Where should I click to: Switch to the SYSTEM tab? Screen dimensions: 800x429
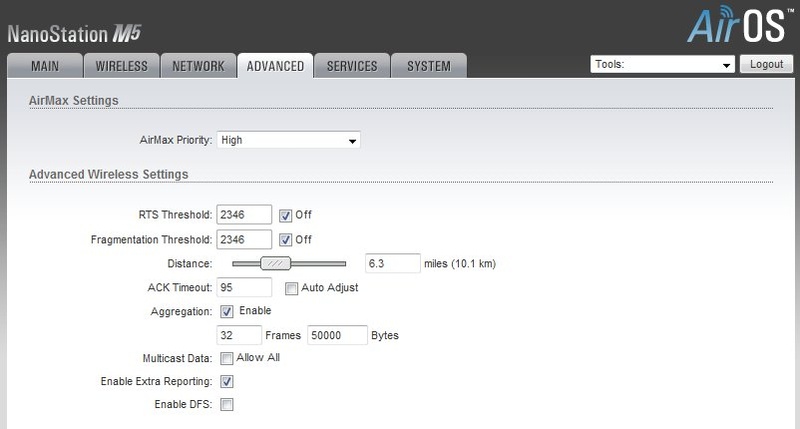pos(429,66)
